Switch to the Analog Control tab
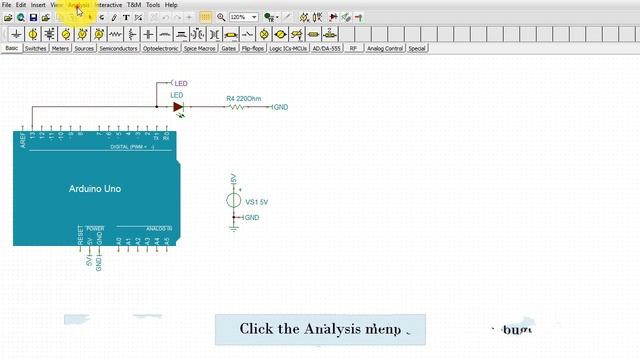The width and height of the screenshot is (640, 360). click(384, 48)
